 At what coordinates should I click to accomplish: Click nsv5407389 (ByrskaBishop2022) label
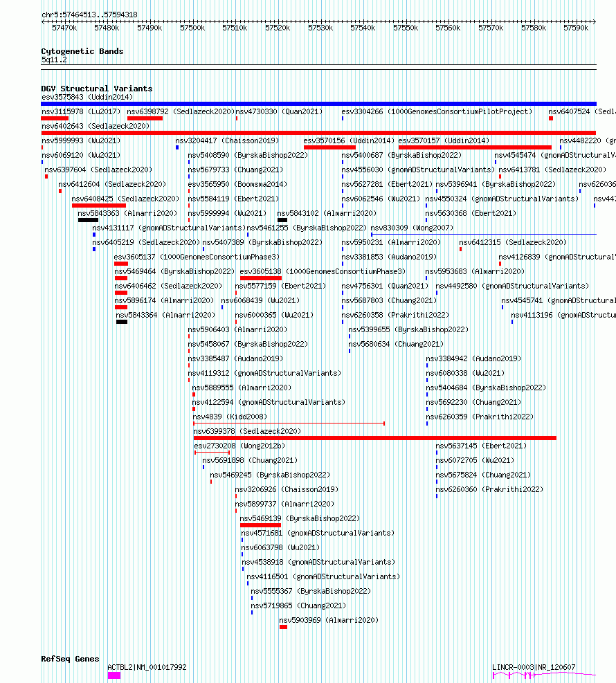[262, 242]
